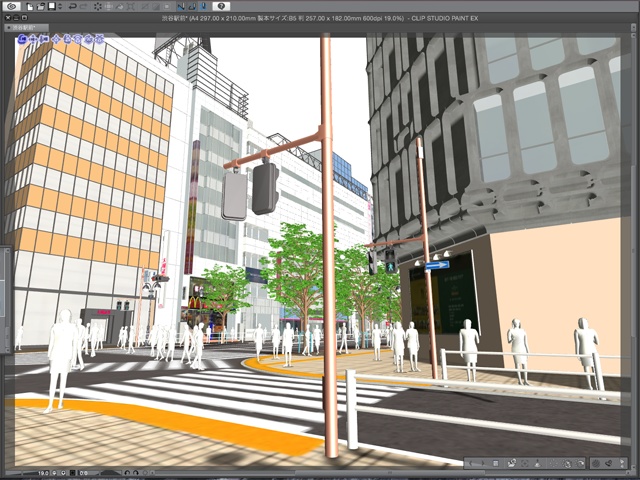The width and height of the screenshot is (640, 480).
Task: Click the Clear Outside Selection icon
Action: point(109,7)
